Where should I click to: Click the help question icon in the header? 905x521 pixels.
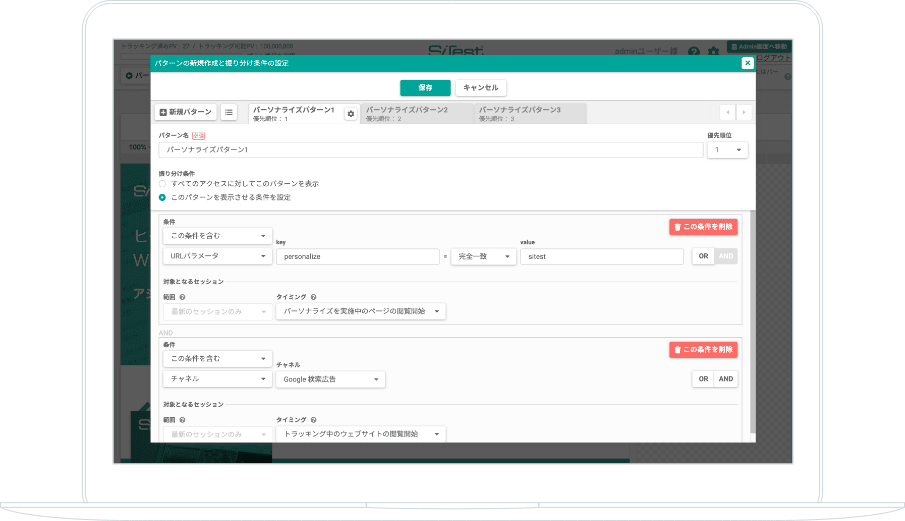click(x=694, y=52)
